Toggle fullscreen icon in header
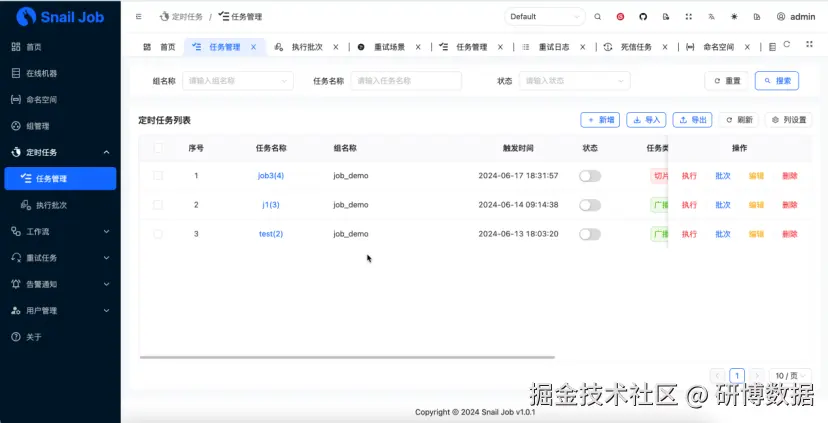 688,17
